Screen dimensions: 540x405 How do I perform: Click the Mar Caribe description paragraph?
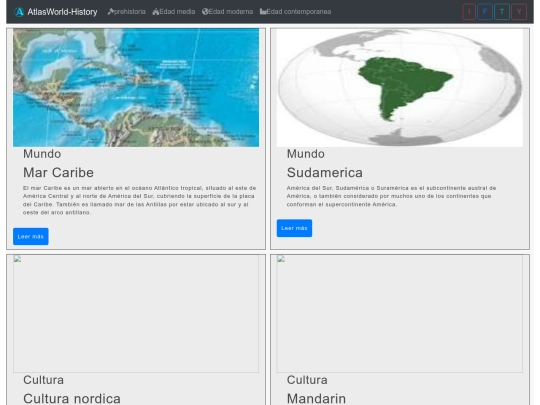(x=139, y=200)
